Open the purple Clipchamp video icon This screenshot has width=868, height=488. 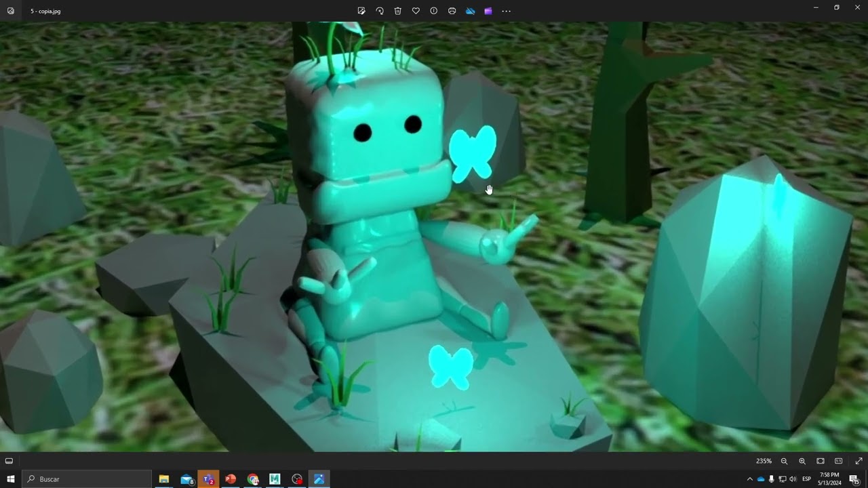click(x=488, y=11)
